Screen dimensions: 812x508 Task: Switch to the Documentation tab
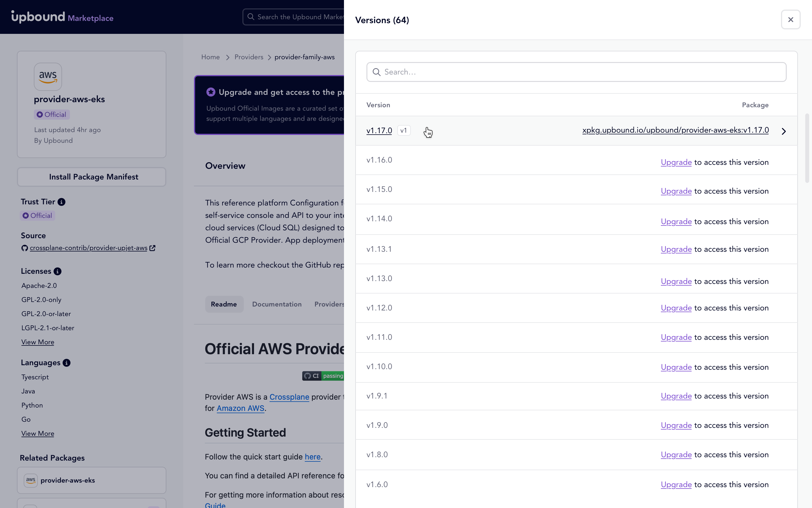[x=277, y=305]
